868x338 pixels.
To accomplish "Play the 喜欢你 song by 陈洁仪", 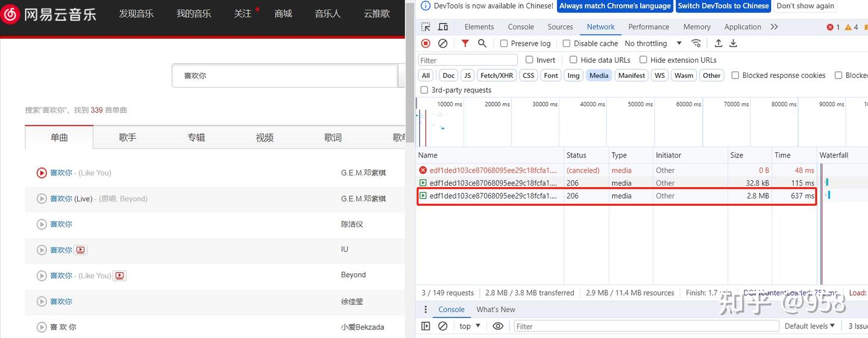I will [x=42, y=225].
